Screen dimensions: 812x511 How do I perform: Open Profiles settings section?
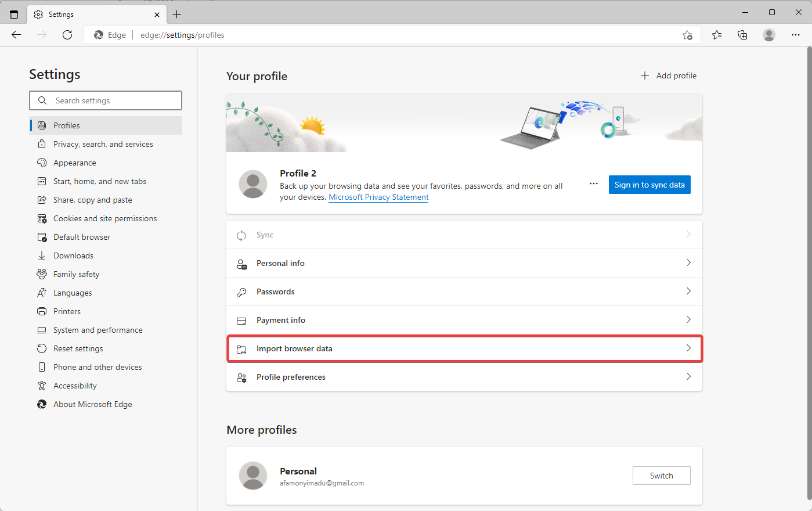106,125
